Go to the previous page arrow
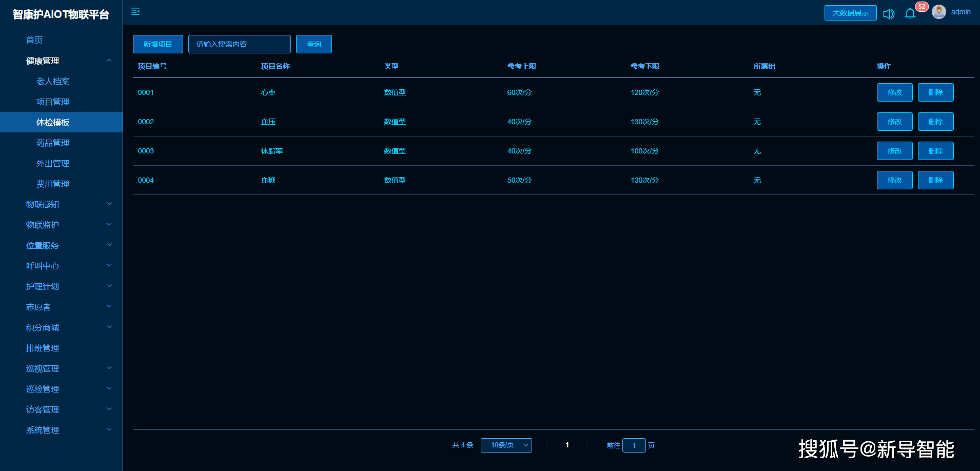Screen dimensions: 980x471 click(x=547, y=445)
